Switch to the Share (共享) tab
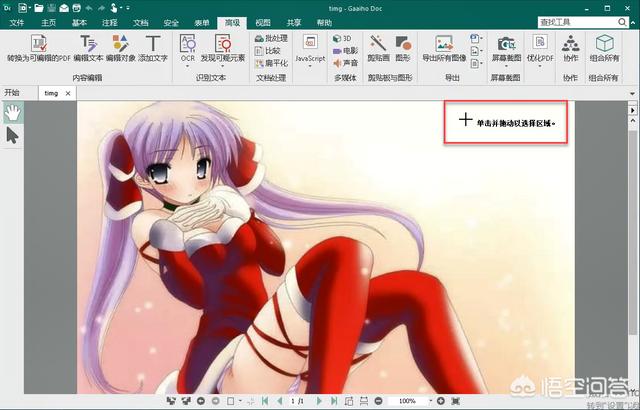This screenshot has height=410, width=640. click(x=293, y=22)
